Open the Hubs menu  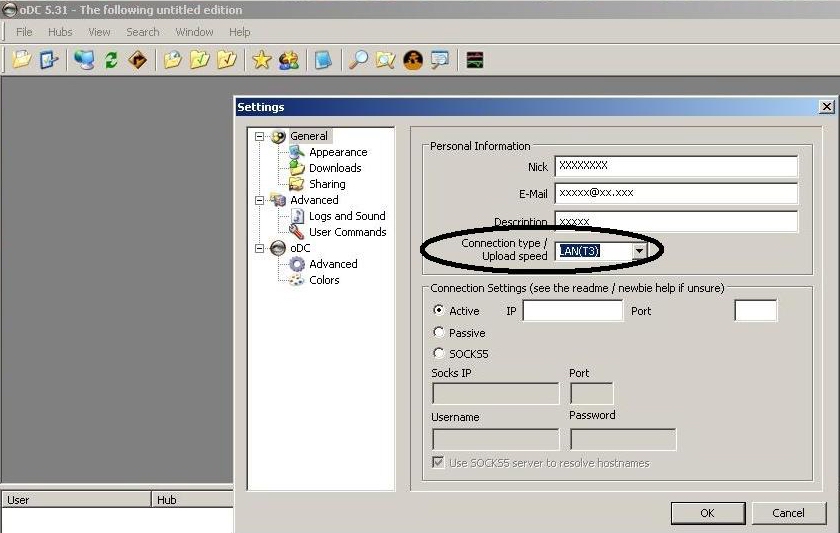(60, 32)
